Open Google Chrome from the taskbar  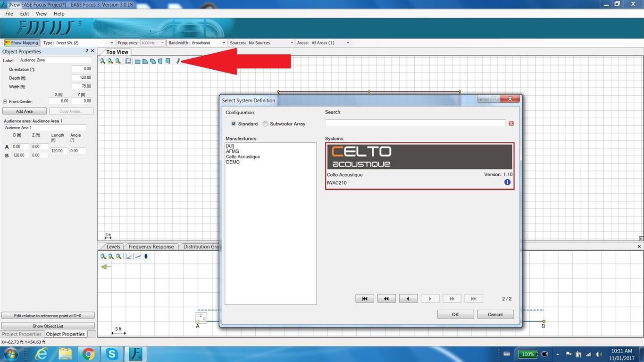[88, 354]
